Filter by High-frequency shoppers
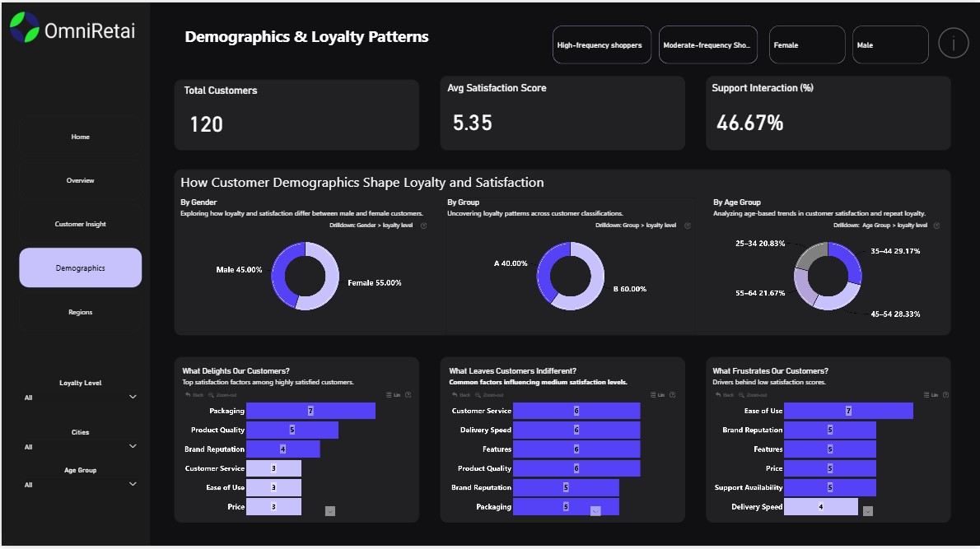This screenshot has width=980, height=549. 601,45
